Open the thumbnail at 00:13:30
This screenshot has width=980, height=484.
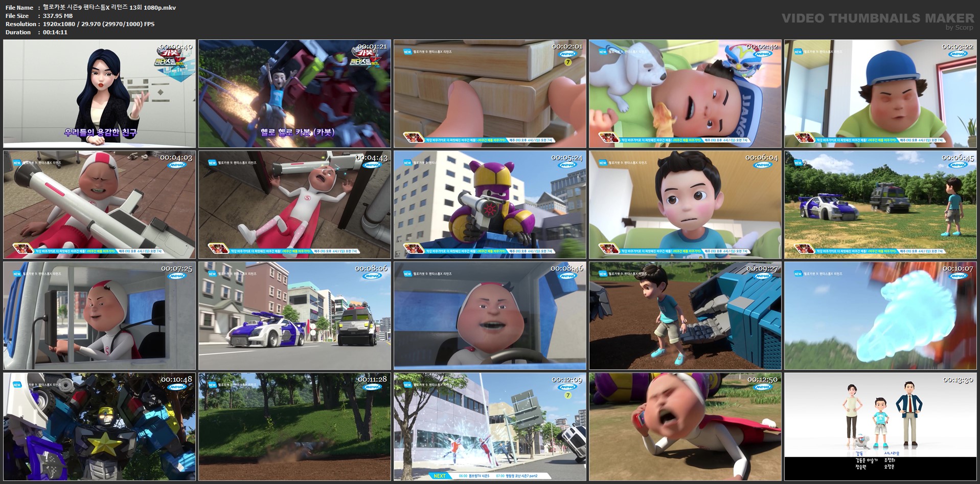[x=880, y=427]
